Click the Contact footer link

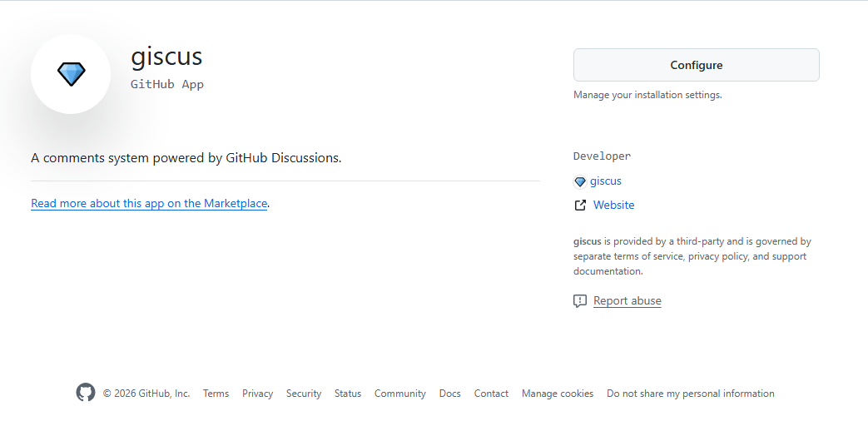(491, 394)
